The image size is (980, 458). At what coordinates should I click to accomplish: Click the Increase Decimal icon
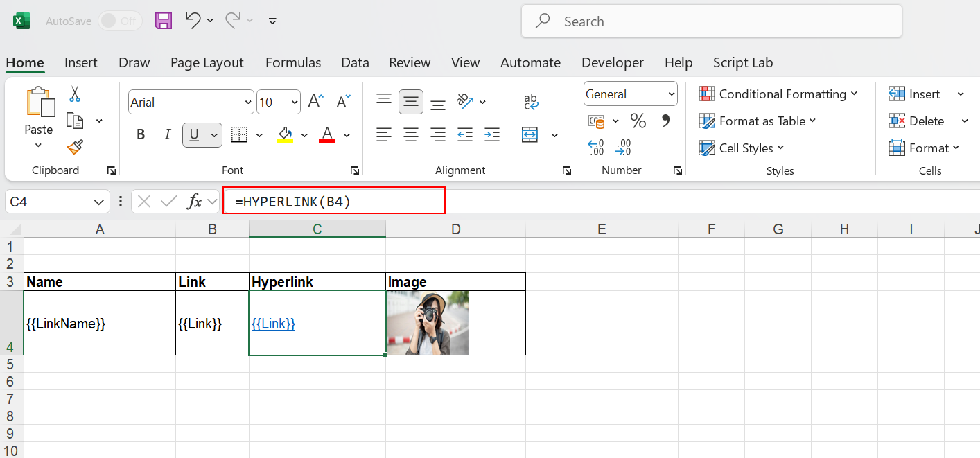(x=595, y=146)
